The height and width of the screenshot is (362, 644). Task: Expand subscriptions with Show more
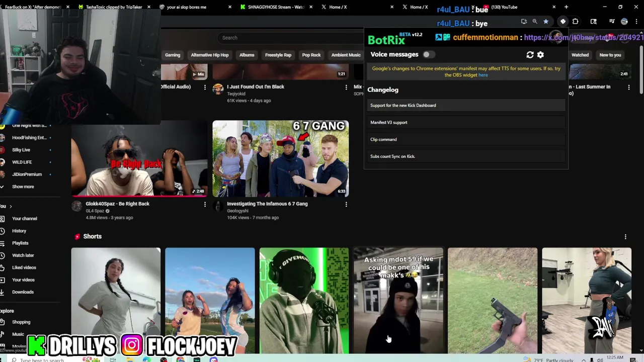pos(23,187)
